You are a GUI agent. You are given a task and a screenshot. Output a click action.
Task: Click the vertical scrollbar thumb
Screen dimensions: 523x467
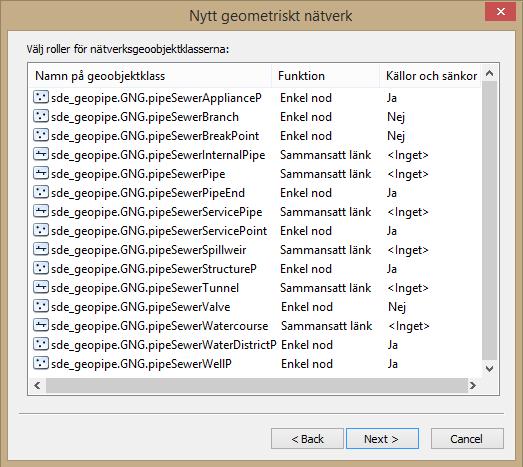coord(489,220)
